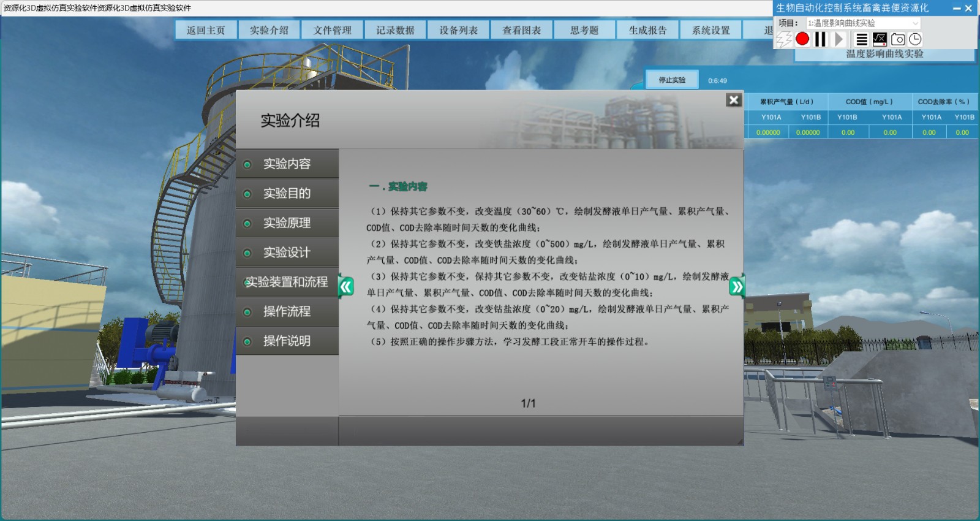Choose 操作流程 in the sidebar
Image resolution: width=980 pixels, height=521 pixels.
click(x=287, y=311)
